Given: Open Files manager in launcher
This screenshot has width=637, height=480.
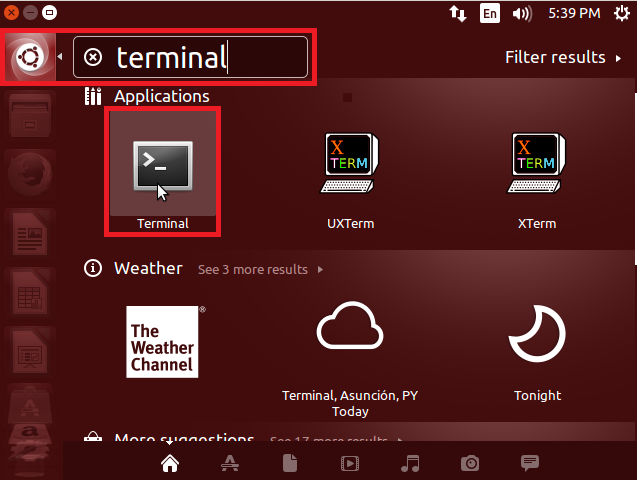Looking at the screenshot, I should [30, 116].
